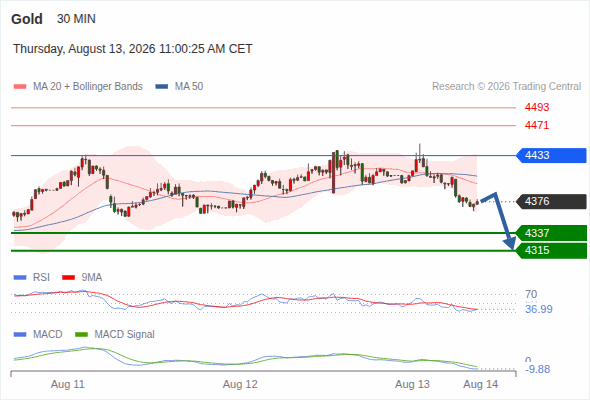590x400 pixels.
Task: Click the blue downward forecast arrow
Action: tap(499, 221)
